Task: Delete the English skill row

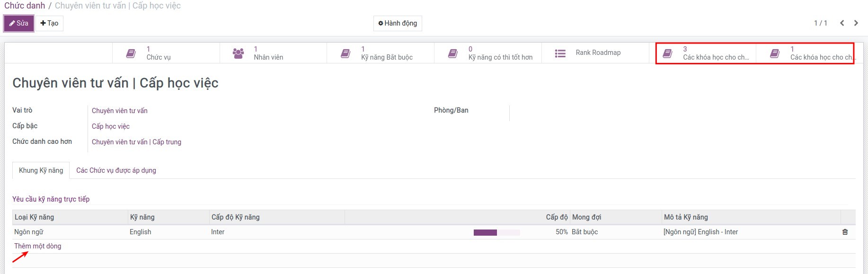Action: [845, 232]
